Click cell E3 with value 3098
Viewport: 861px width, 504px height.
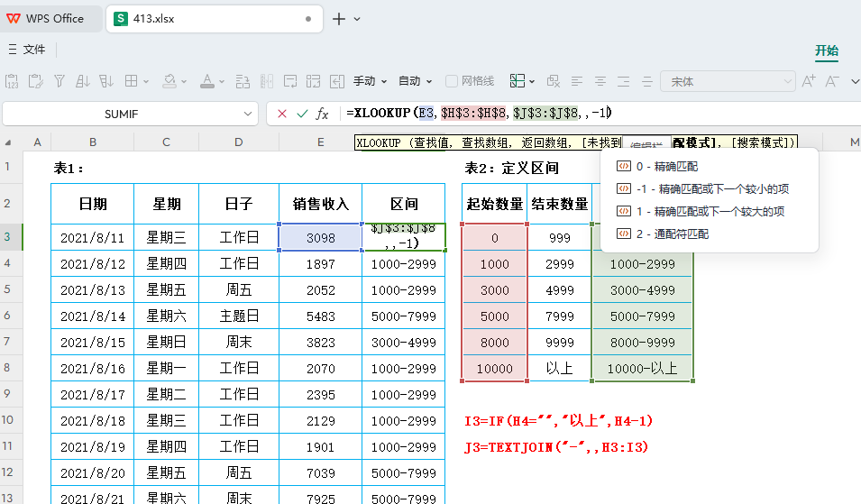click(x=321, y=238)
